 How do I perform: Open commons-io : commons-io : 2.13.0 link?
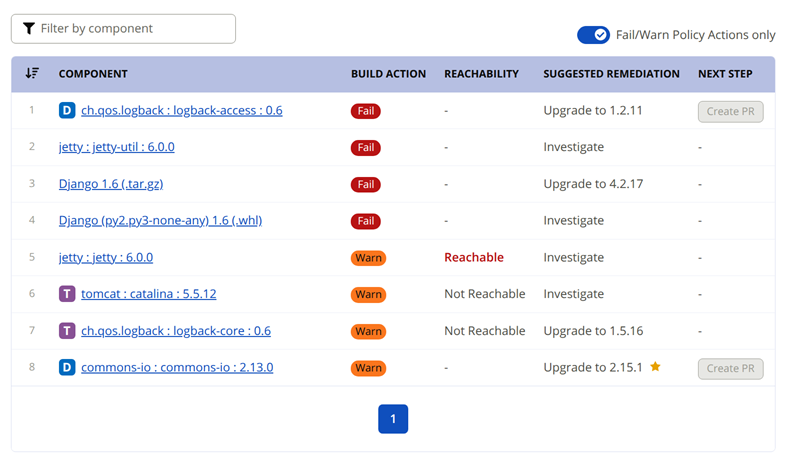point(177,367)
